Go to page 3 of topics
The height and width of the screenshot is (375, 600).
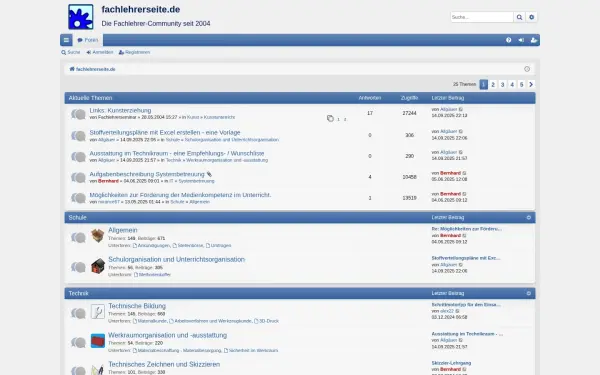pos(502,84)
